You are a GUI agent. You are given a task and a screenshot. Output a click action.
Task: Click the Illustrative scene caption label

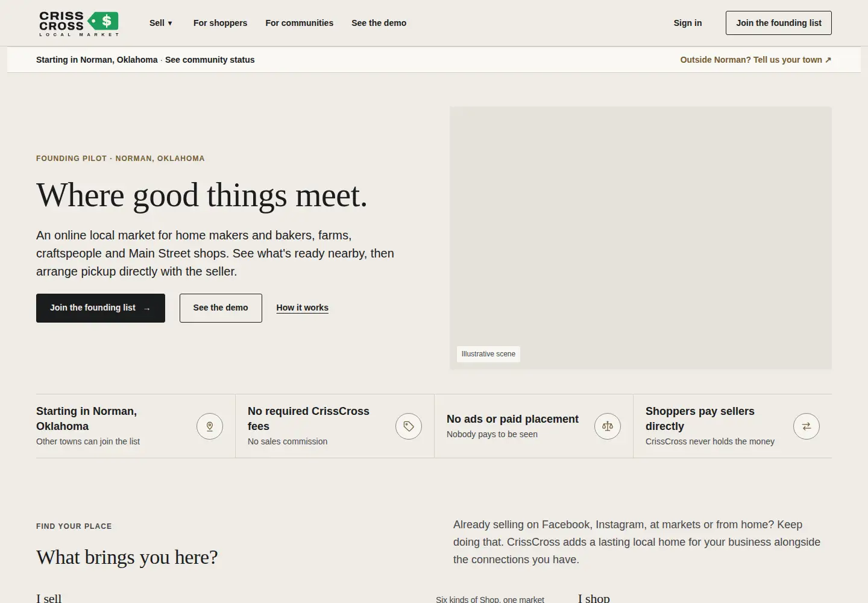(488, 354)
